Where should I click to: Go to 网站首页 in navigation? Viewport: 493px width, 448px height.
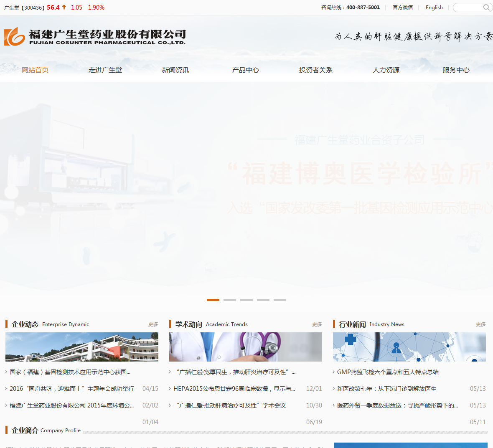pyautogui.click(x=35, y=70)
